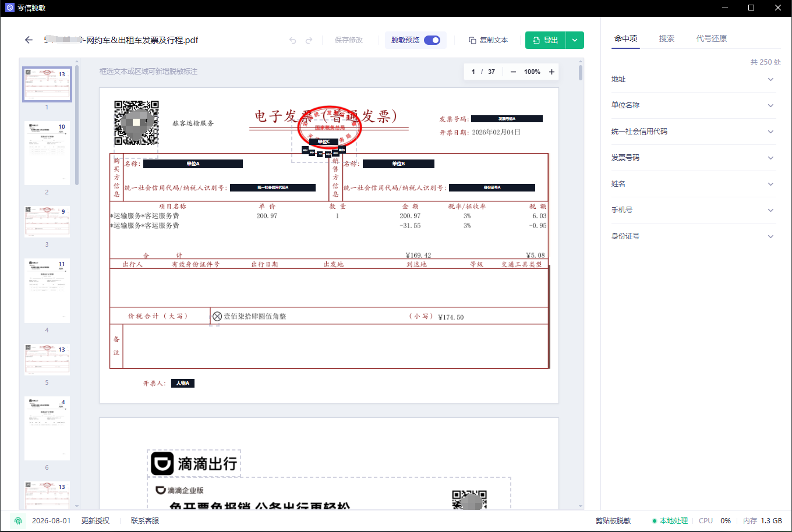Zoom out with the minus icon
Screen dimensions: 792x532
point(513,72)
